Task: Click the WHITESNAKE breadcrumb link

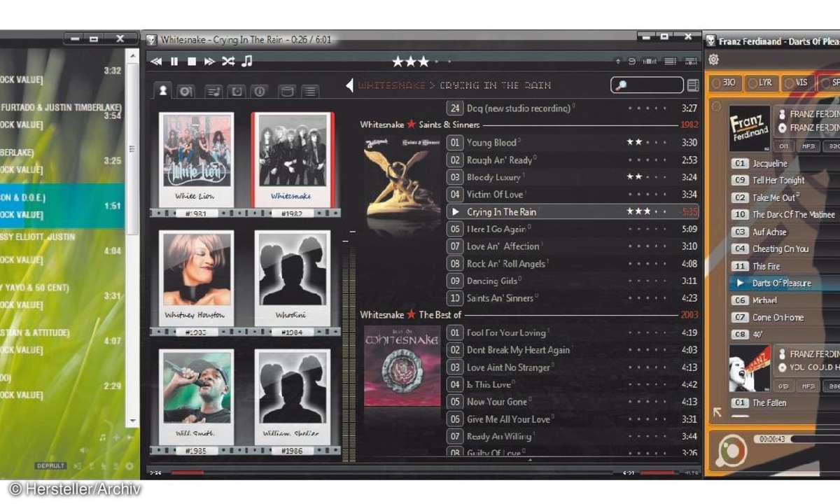Action: 391,85
